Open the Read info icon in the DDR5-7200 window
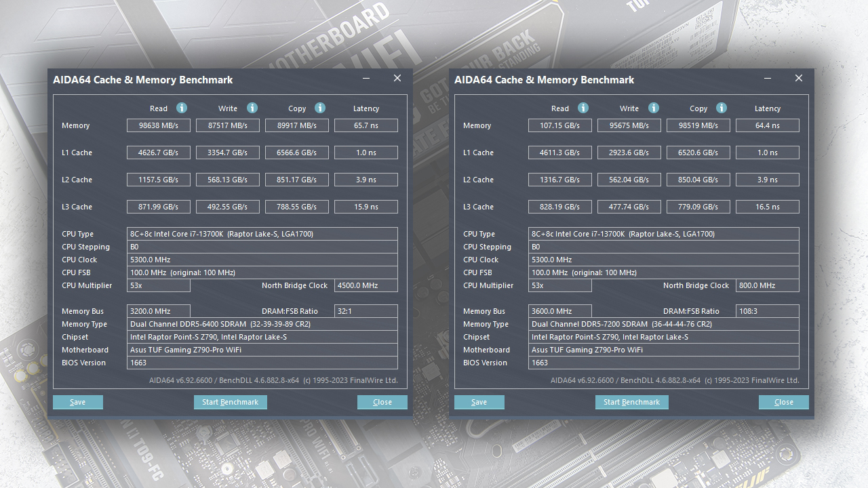The width and height of the screenshot is (868, 488). (583, 108)
